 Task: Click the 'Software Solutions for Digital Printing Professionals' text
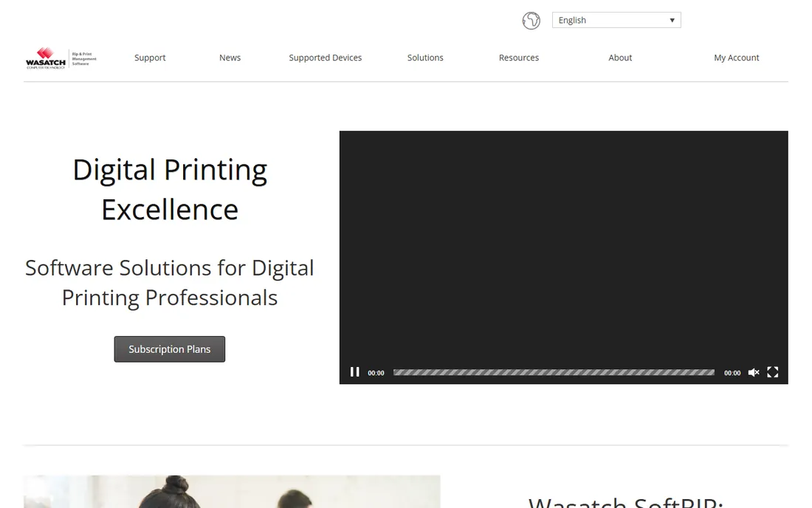(x=170, y=283)
